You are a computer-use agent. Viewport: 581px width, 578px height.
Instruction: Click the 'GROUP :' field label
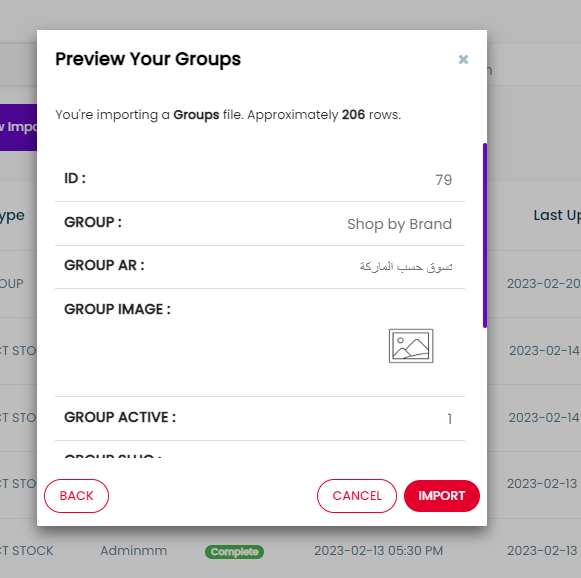pos(93,222)
